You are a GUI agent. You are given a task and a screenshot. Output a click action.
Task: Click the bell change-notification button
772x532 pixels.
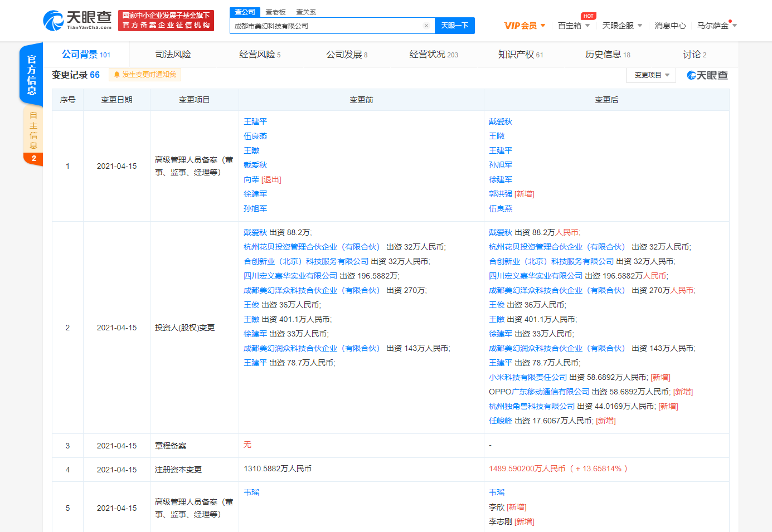(145, 75)
